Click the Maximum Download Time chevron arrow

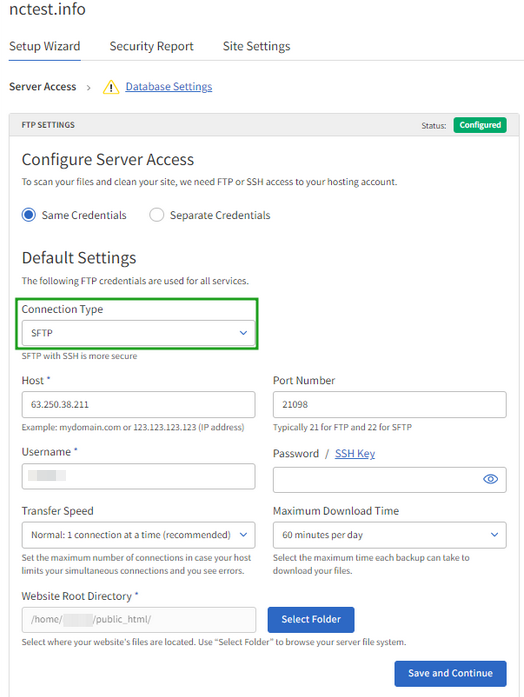coord(494,535)
